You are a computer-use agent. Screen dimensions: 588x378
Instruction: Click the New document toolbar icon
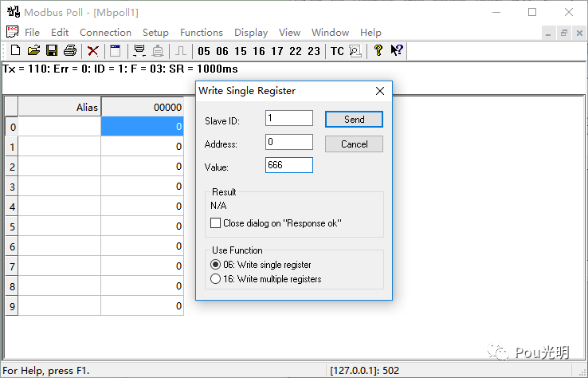[15, 50]
